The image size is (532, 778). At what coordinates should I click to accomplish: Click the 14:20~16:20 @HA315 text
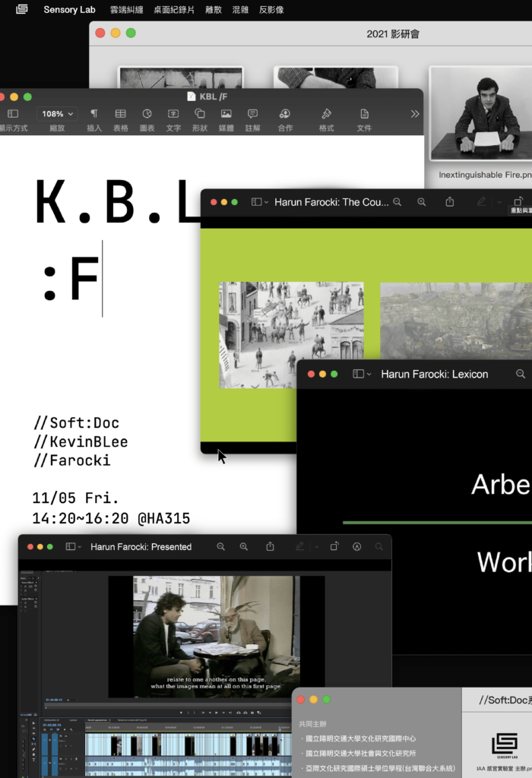click(x=111, y=518)
